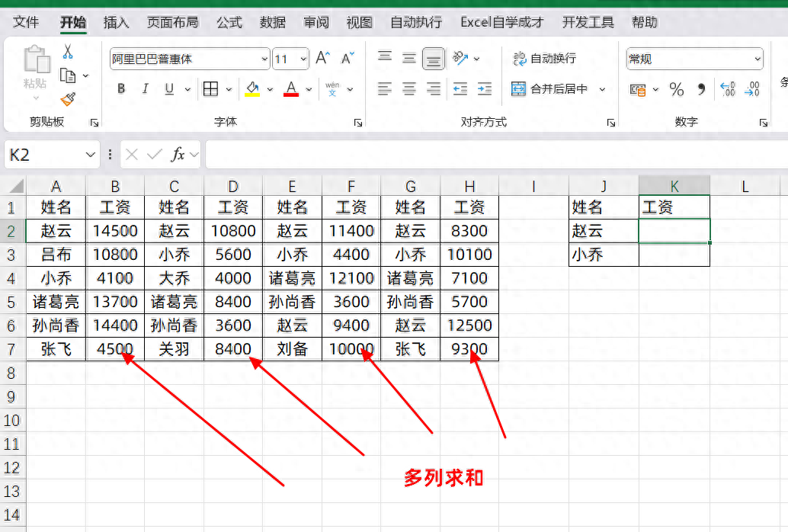Increase indent

[x=485, y=89]
